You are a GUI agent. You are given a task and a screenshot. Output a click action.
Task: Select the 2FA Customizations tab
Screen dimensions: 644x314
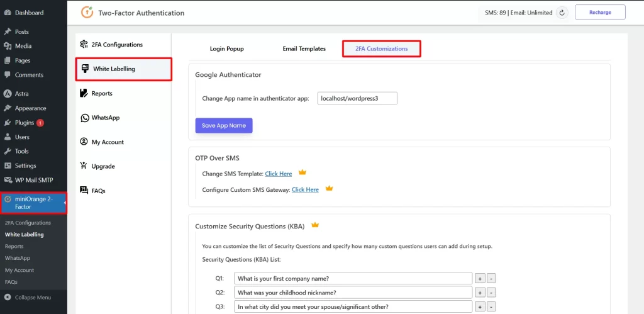point(382,49)
